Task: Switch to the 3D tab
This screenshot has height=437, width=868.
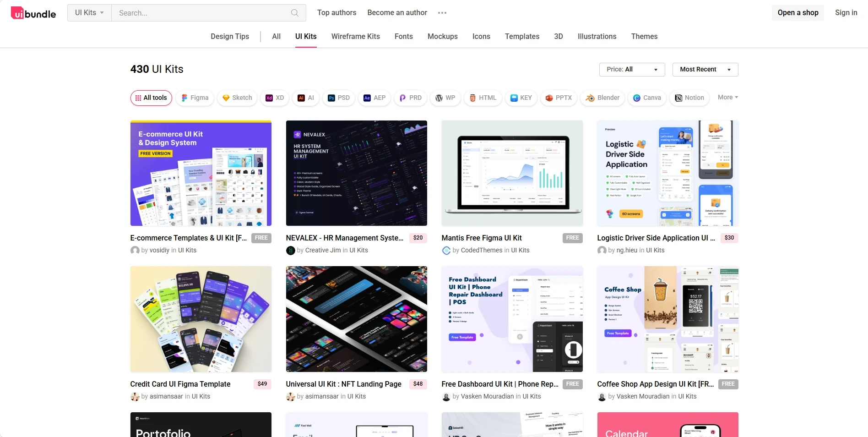Action: tap(558, 37)
